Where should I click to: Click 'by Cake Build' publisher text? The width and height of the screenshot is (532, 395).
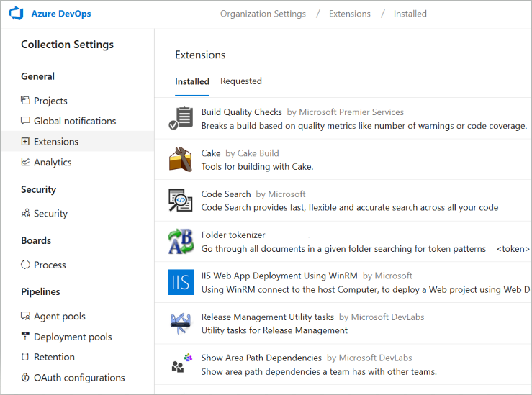click(x=252, y=153)
